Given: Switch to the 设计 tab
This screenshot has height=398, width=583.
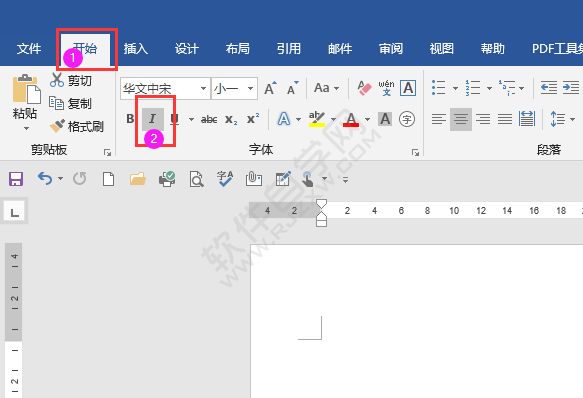Looking at the screenshot, I should coord(187,49).
